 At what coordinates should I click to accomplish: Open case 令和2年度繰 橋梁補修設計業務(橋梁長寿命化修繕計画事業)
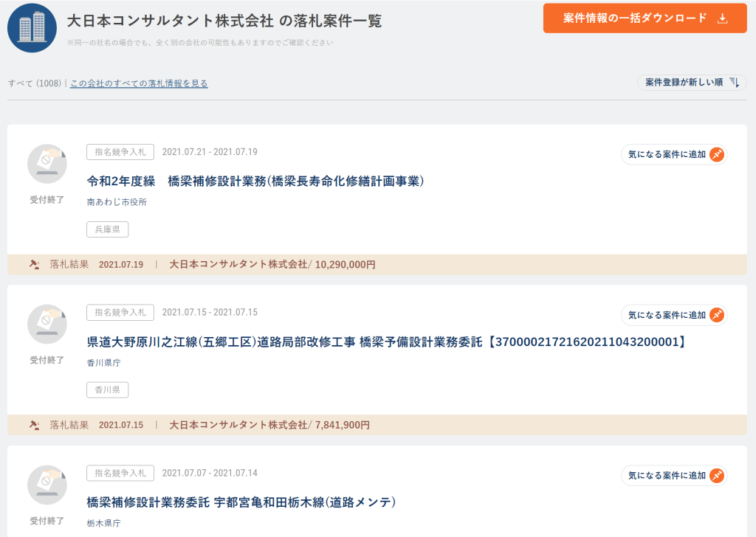255,181
